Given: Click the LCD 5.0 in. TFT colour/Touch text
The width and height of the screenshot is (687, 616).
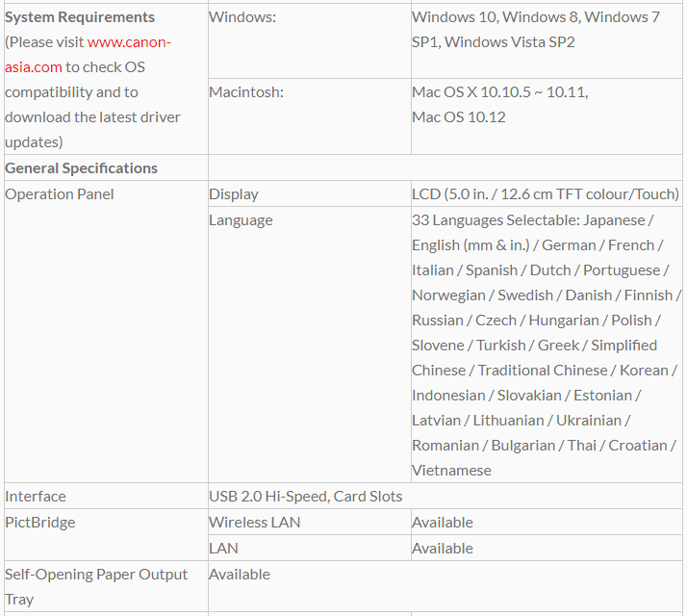Looking at the screenshot, I should pos(546,194).
